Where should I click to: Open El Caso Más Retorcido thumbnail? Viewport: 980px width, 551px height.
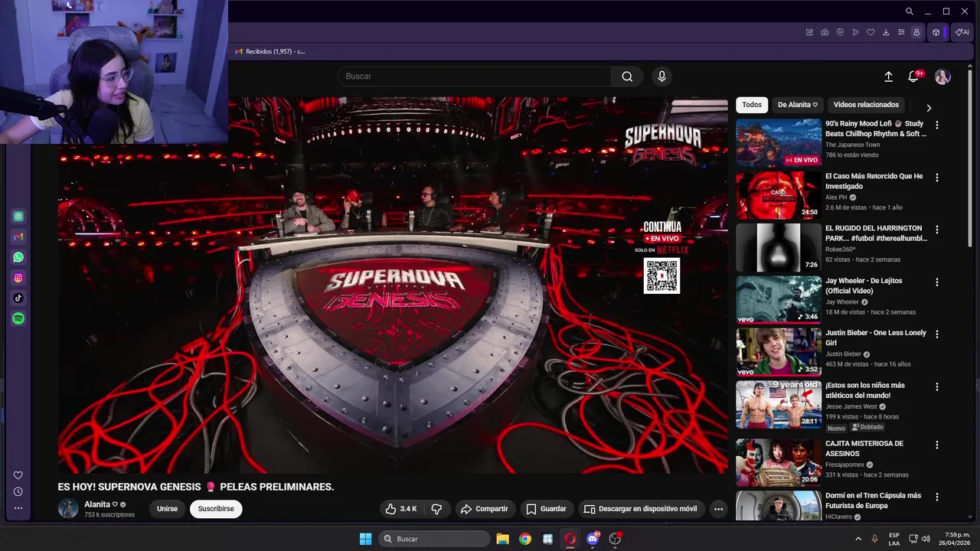pyautogui.click(x=779, y=195)
